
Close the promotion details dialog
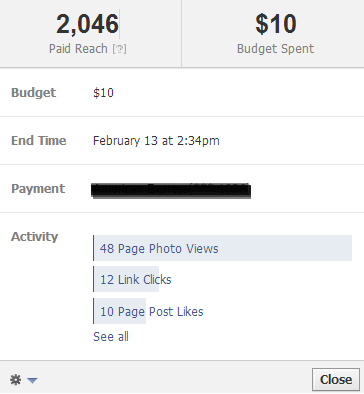[336, 379]
